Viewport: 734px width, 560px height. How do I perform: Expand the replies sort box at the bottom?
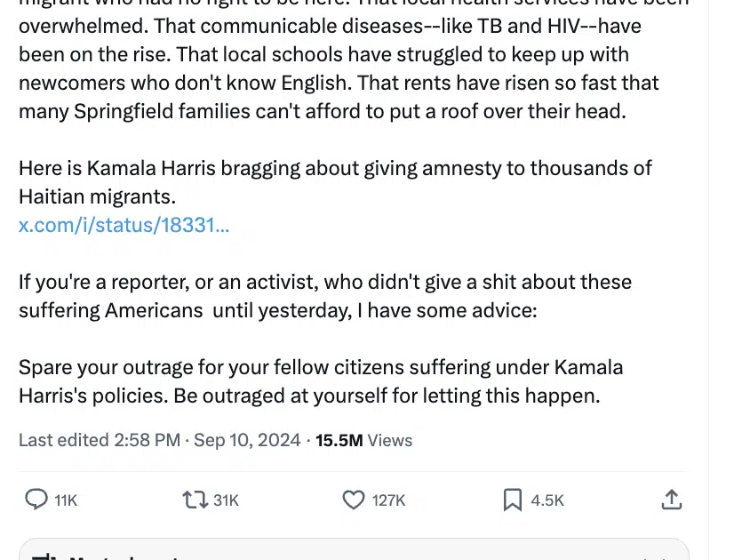(x=354, y=549)
